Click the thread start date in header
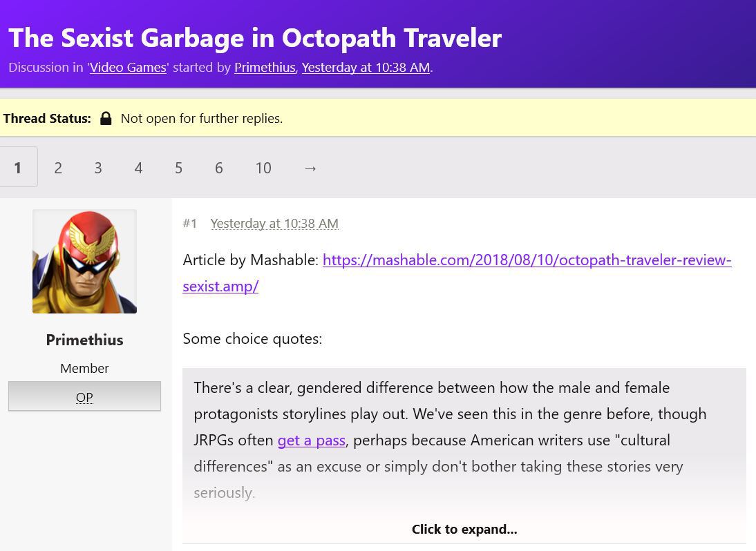The width and height of the screenshot is (756, 551). tap(366, 68)
